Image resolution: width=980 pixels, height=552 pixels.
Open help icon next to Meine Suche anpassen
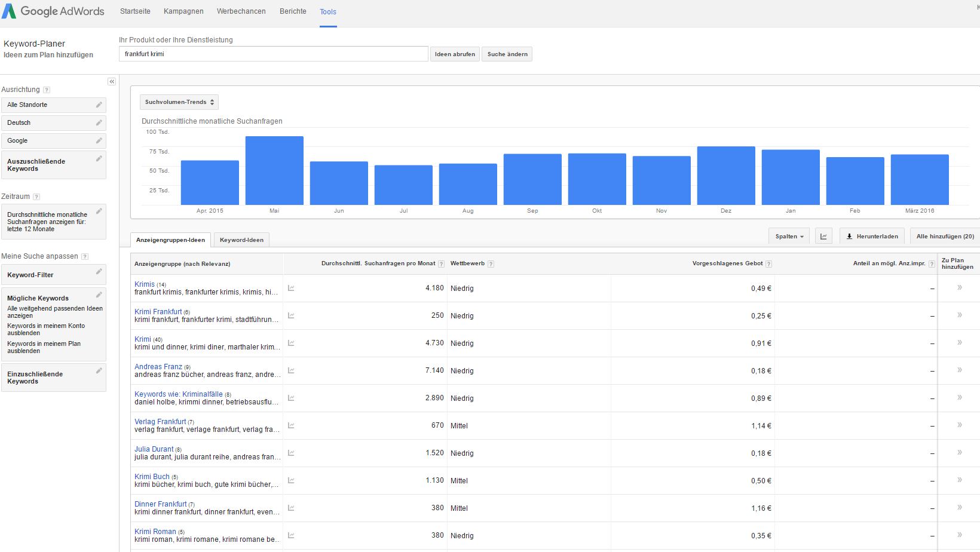pos(85,256)
